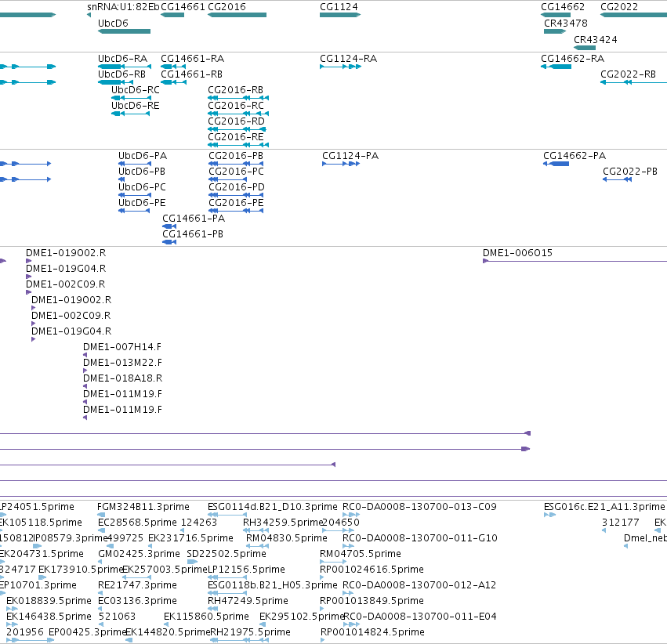Click protein UbcD6-PB
The height and width of the screenshot is (644, 667).
142,172
